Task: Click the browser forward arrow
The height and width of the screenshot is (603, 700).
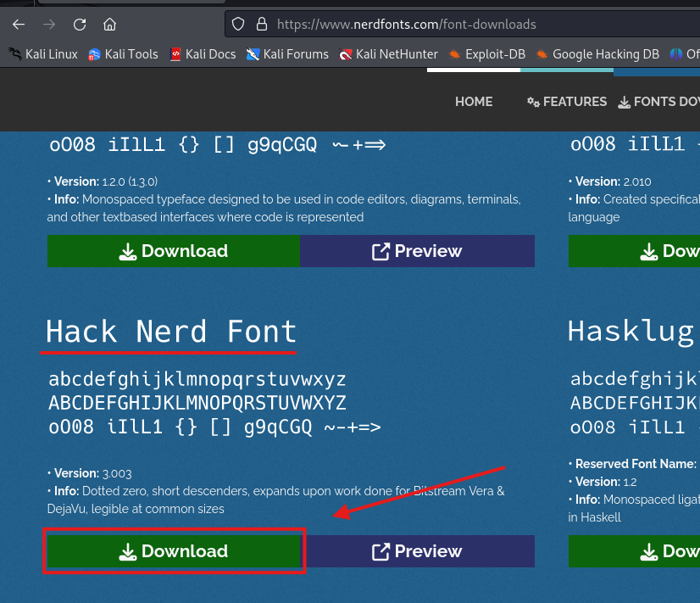Action: click(x=49, y=24)
